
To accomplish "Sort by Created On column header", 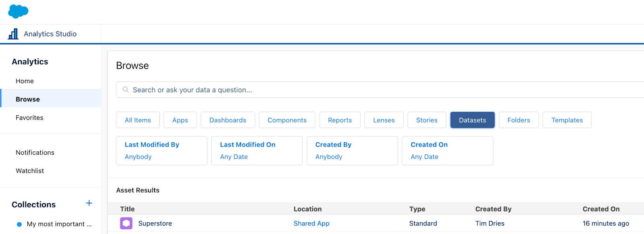I will 601,209.
